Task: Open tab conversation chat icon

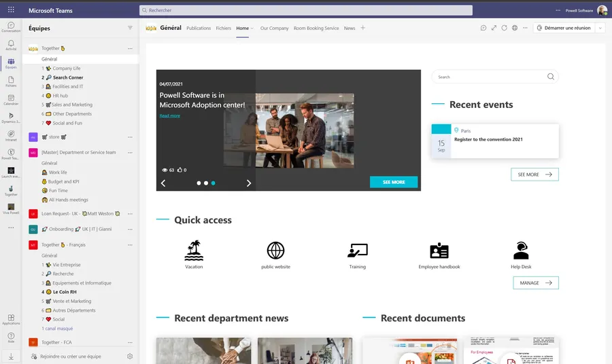Action: [483, 28]
